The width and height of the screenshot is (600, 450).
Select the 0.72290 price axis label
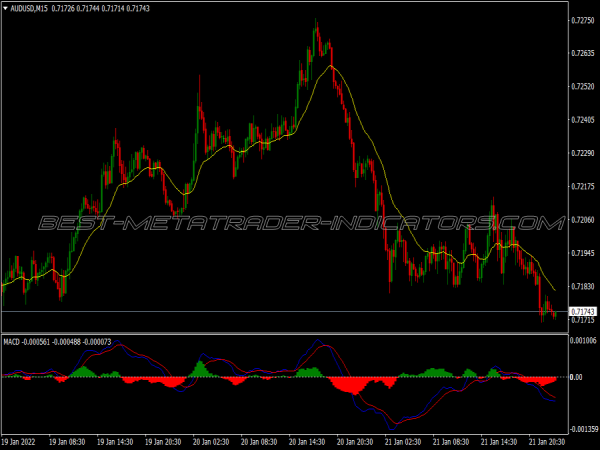[x=583, y=153]
